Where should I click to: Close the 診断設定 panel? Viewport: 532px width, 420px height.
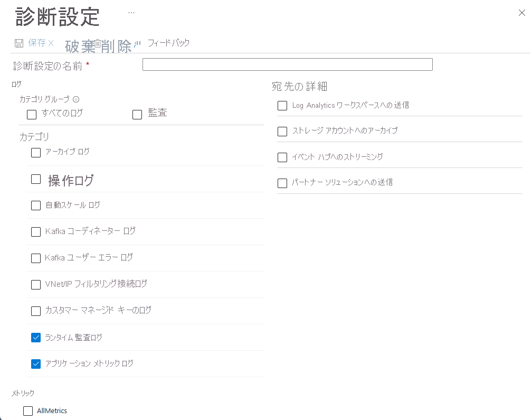pos(521,13)
